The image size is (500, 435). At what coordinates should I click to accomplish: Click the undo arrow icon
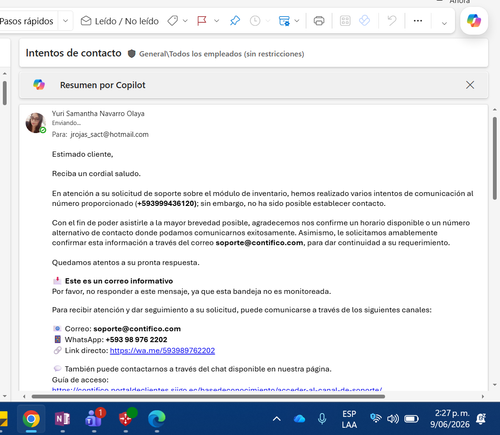[392, 21]
